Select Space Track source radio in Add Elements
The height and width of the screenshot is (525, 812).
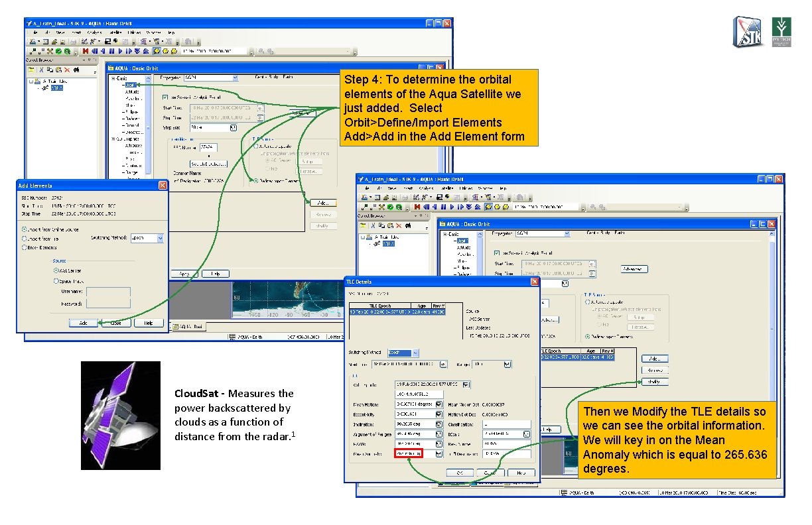(56, 281)
